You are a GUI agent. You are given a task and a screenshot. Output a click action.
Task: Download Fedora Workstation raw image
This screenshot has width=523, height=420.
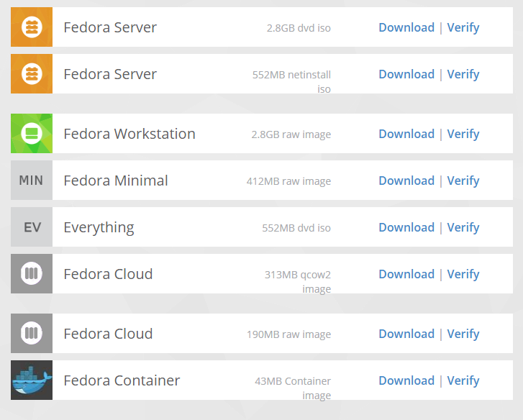(406, 134)
